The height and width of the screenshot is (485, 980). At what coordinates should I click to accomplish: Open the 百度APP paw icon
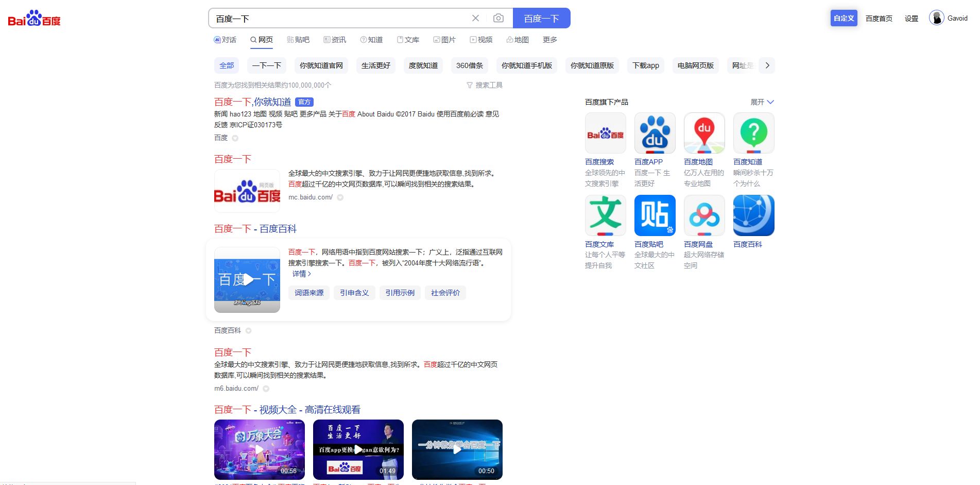pos(655,133)
